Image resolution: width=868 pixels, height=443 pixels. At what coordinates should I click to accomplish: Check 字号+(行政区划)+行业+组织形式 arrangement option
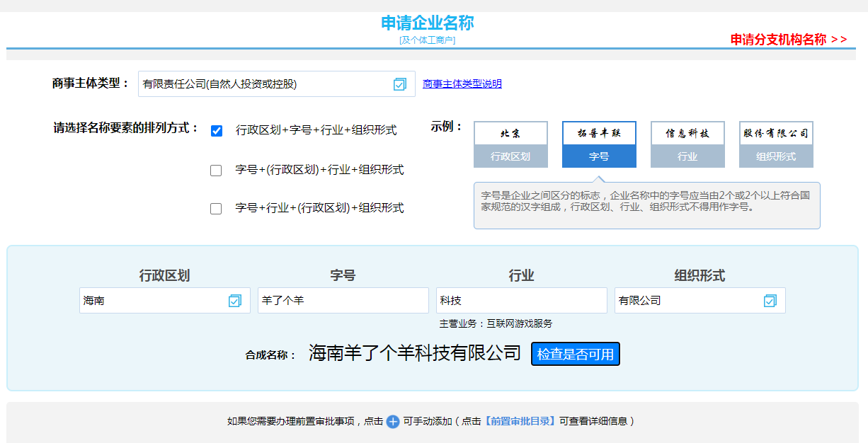216,171
